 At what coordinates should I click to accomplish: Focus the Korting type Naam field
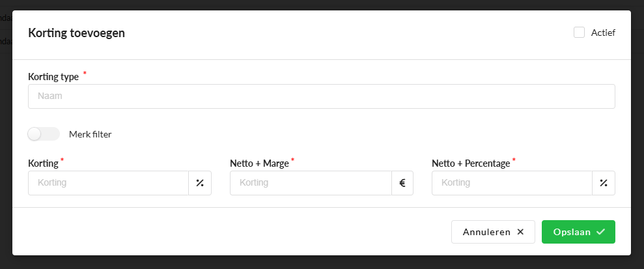pyautogui.click(x=321, y=96)
